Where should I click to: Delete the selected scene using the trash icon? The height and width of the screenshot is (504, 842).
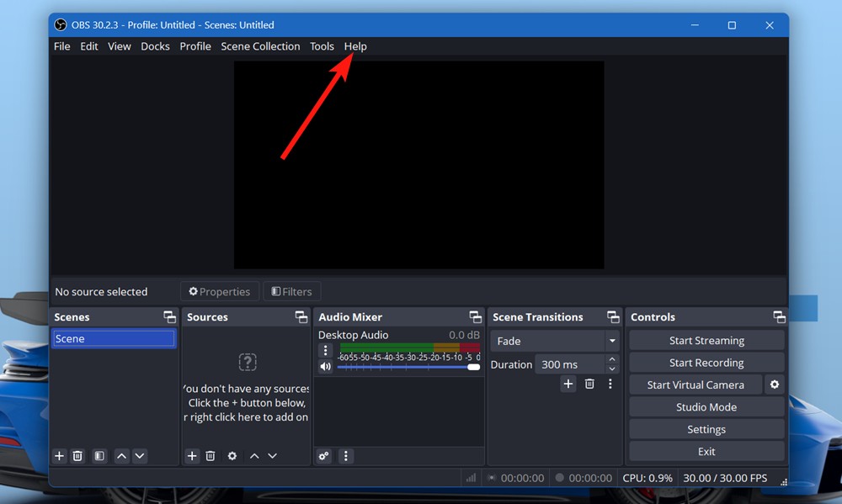(77, 455)
